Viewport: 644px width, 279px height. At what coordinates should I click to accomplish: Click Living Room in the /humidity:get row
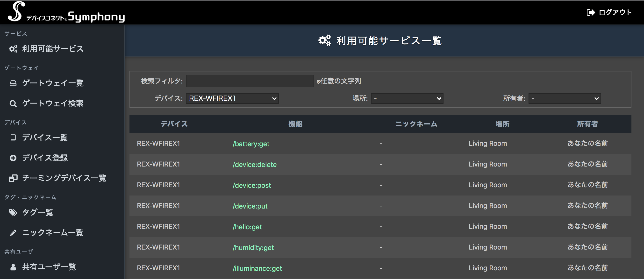[488, 247]
